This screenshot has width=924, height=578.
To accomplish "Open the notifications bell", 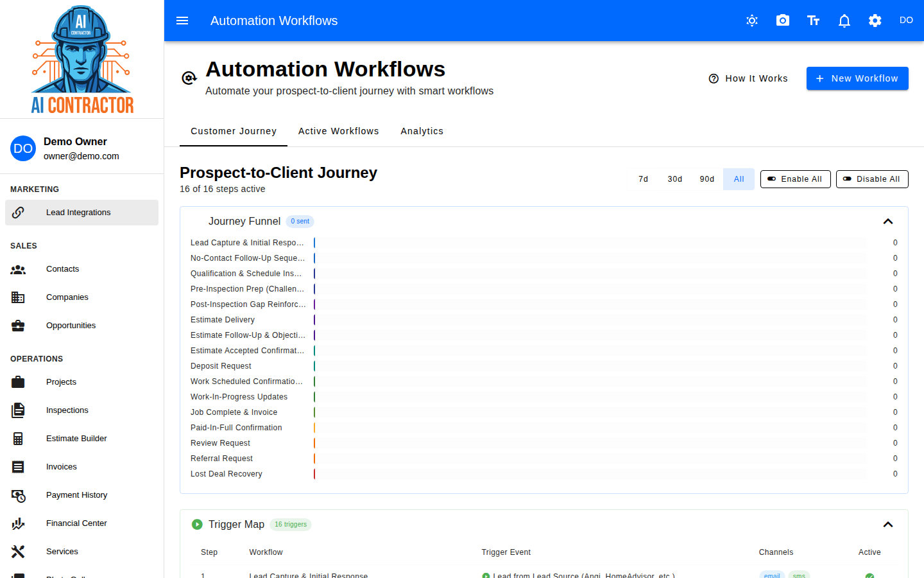I will point(844,21).
